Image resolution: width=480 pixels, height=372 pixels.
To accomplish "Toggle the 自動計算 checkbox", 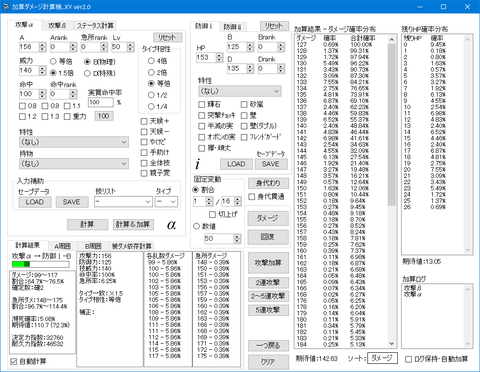I will click(x=28, y=361).
